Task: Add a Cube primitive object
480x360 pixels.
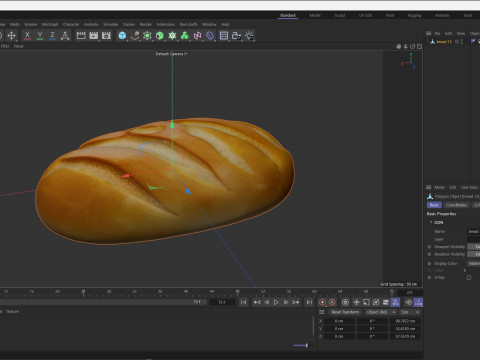Action: tap(122, 36)
